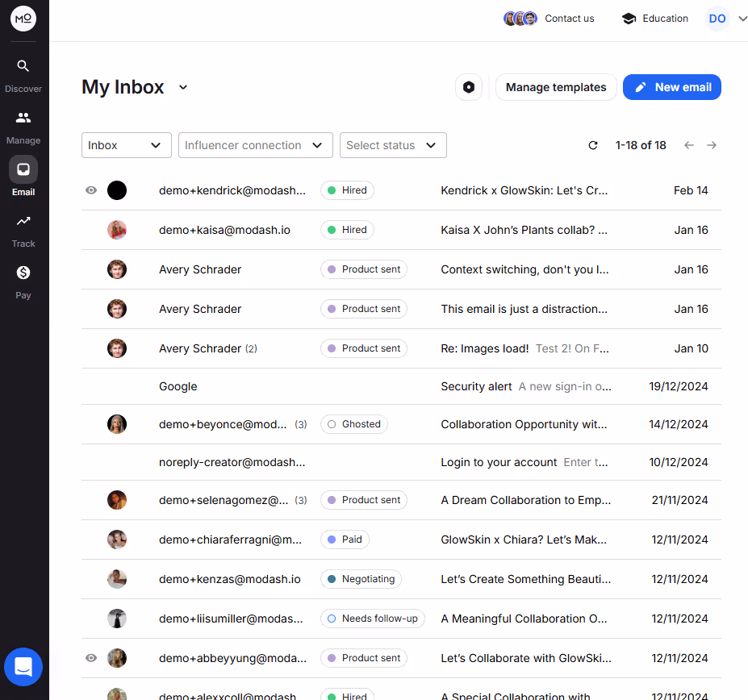Click the avatar for demo+kenzas@modash.io
This screenshot has width=748, height=700.
[117, 579]
